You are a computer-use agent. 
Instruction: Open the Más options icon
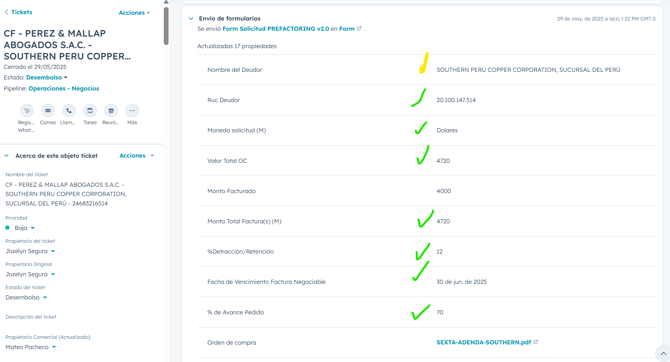coord(132,111)
